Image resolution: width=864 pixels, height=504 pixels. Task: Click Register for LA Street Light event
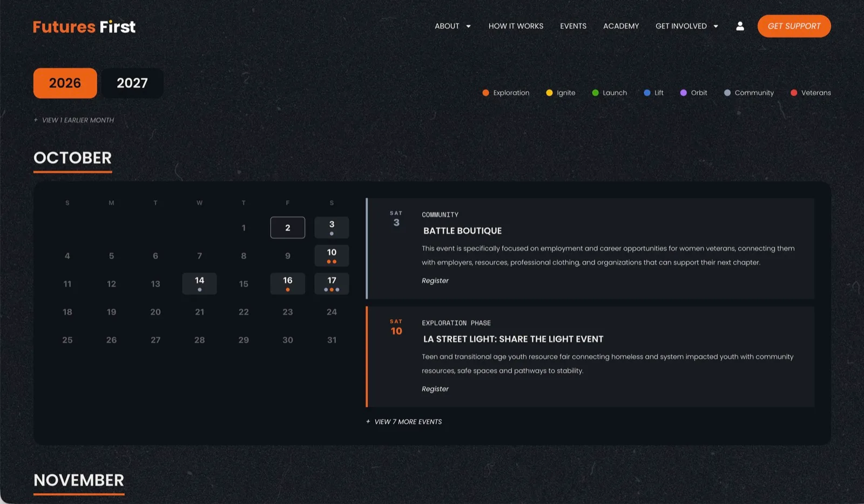[435, 389]
